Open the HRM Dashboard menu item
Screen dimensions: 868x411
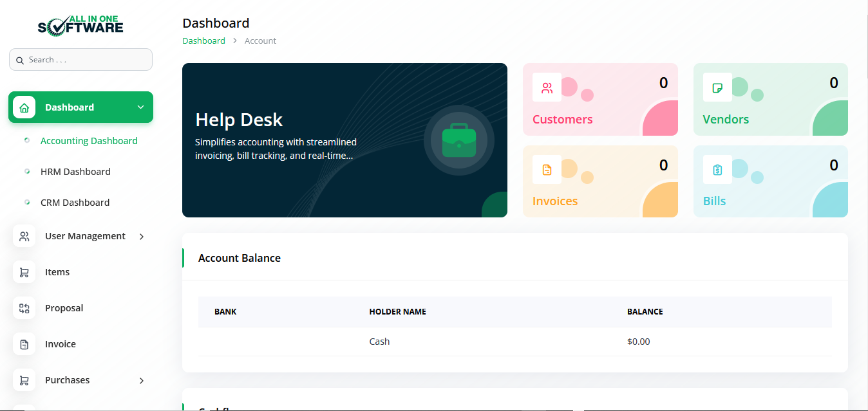pyautogui.click(x=75, y=172)
